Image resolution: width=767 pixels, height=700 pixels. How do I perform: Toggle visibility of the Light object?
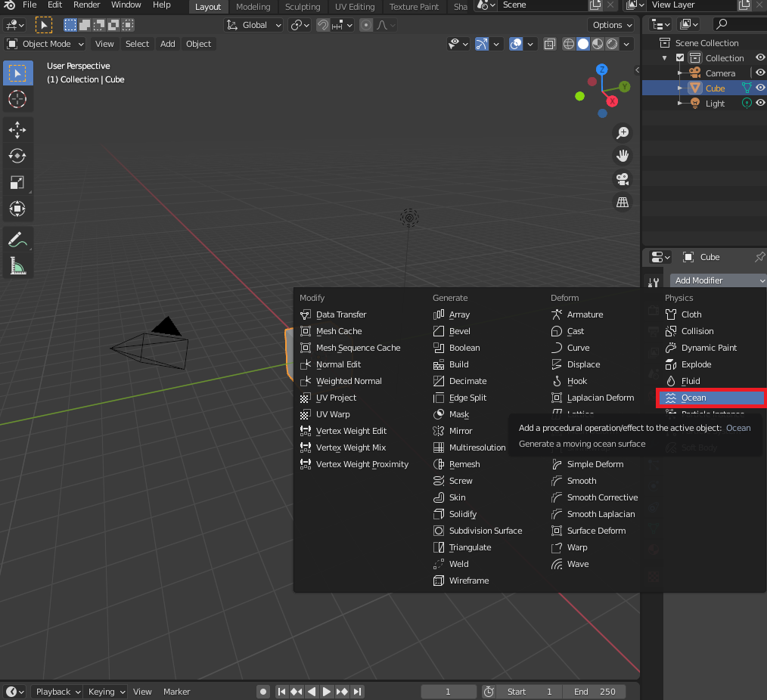click(760, 104)
